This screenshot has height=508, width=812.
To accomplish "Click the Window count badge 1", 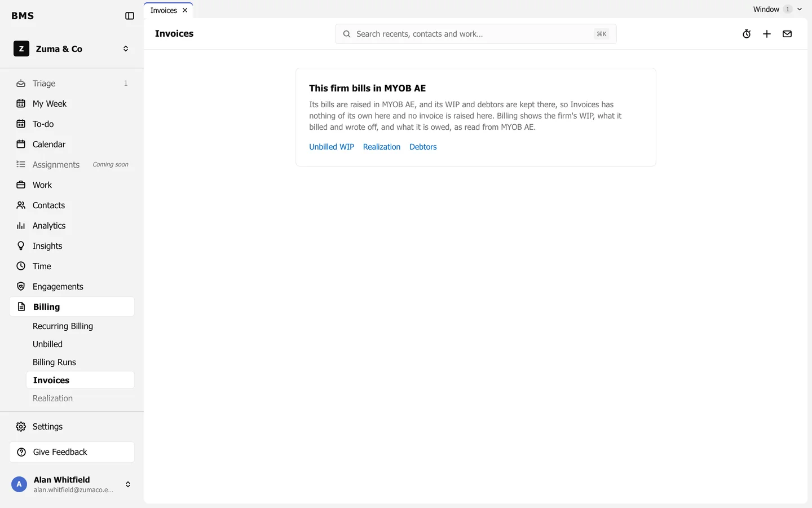I will (x=788, y=9).
